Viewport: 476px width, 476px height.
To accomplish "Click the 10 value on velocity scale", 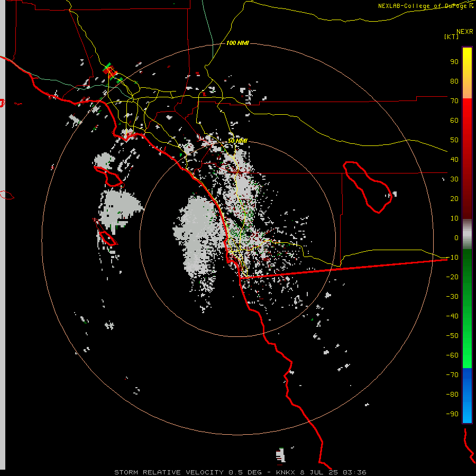I will (x=454, y=218).
